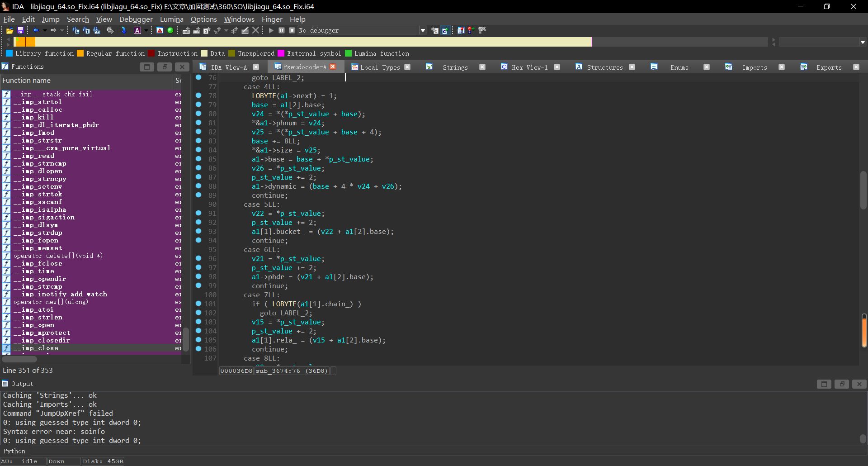Image resolution: width=868 pixels, height=466 pixels.
Task: Open the jump back history dropdown arrow
Action: click(x=45, y=30)
